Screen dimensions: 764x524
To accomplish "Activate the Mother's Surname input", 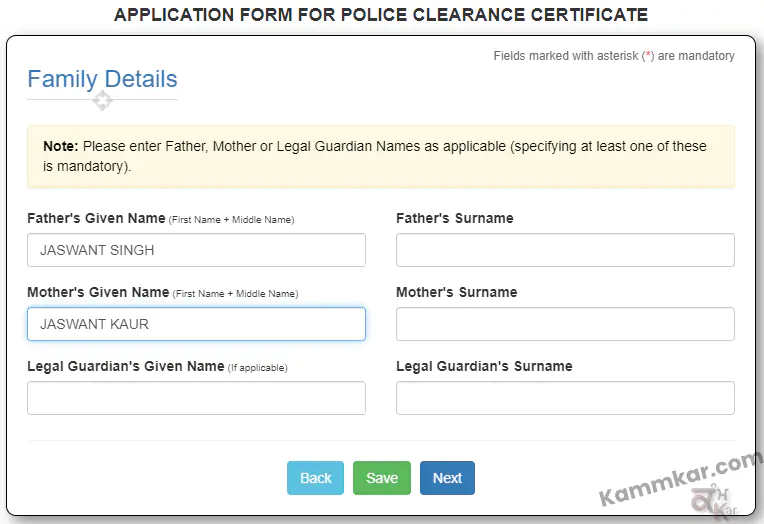I will coord(565,324).
